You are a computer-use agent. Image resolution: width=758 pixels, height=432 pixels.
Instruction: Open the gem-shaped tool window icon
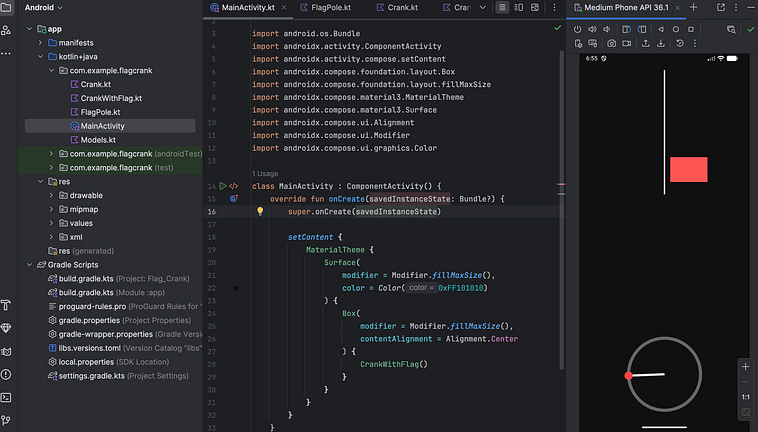tap(6, 328)
